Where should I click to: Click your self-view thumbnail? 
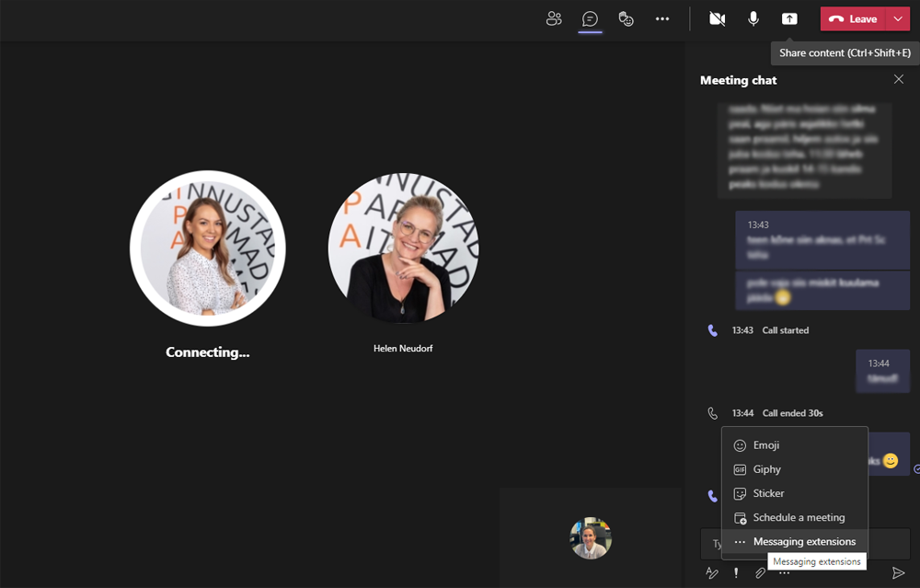[591, 537]
